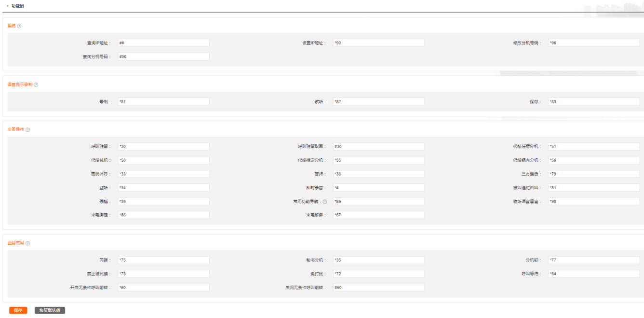
Task: Click the help icon beside 语音提示录制
Action: pos(36,85)
